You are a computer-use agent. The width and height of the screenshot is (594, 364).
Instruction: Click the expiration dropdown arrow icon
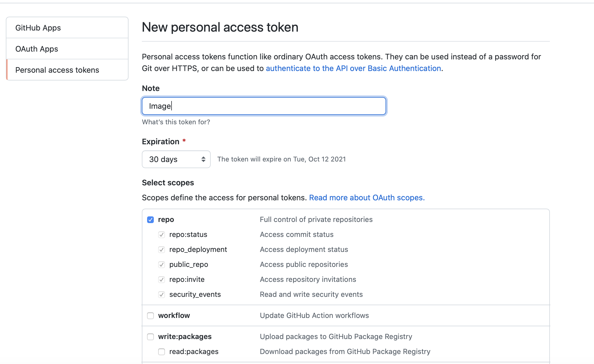pos(203,159)
